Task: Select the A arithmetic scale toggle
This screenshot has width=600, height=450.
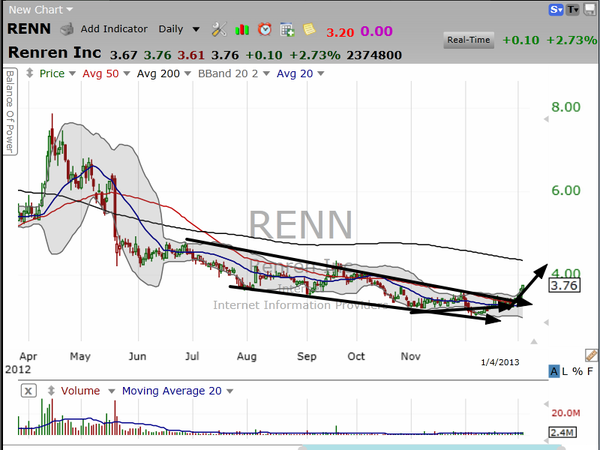Action: (x=554, y=371)
